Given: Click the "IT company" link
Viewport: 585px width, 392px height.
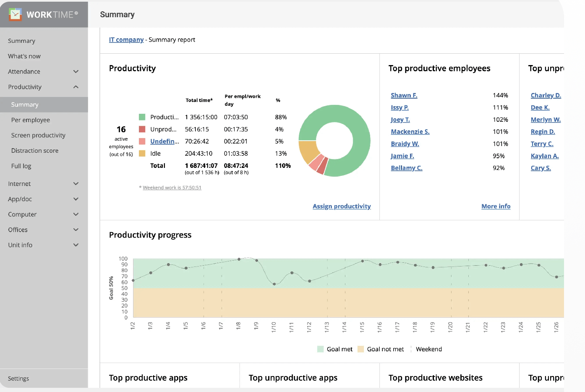Looking at the screenshot, I should (x=126, y=39).
